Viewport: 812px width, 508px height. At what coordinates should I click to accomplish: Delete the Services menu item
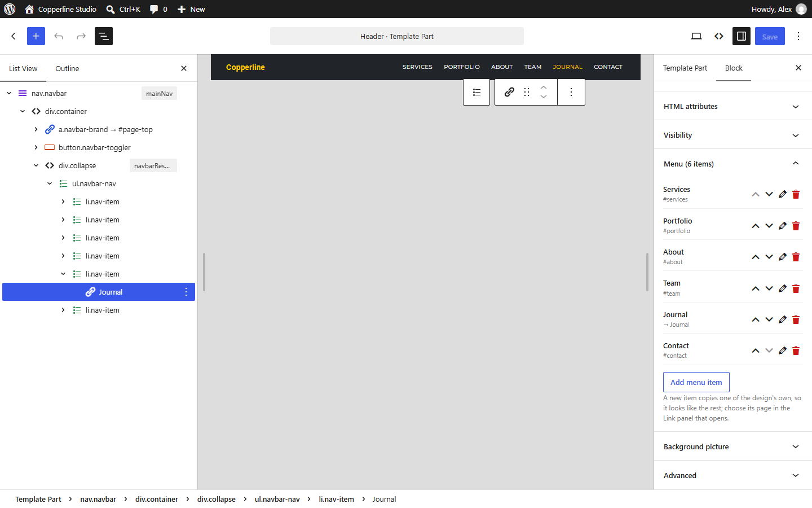(796, 194)
